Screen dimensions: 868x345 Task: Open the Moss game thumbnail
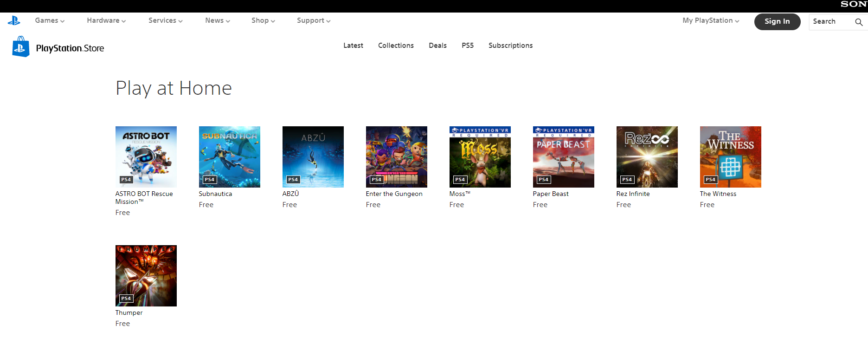480,157
